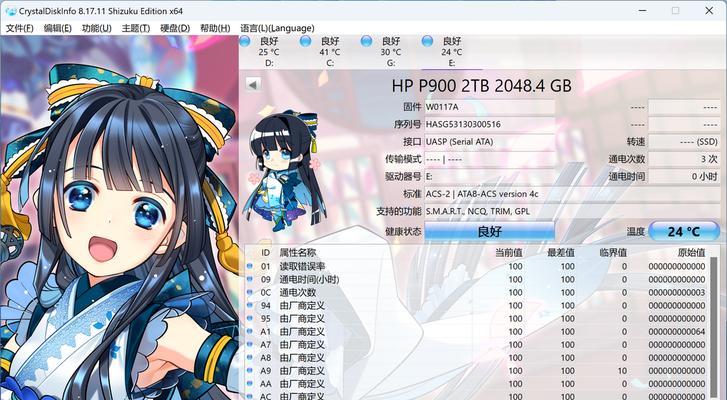
Task: Click the power-on hours field 0 小时
Action: tap(684, 177)
